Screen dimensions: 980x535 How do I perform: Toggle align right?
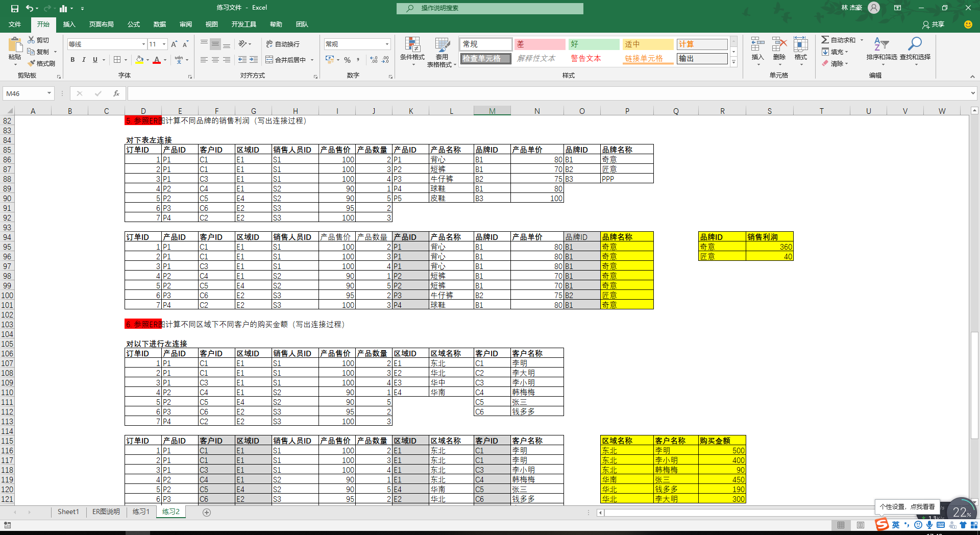tap(227, 60)
